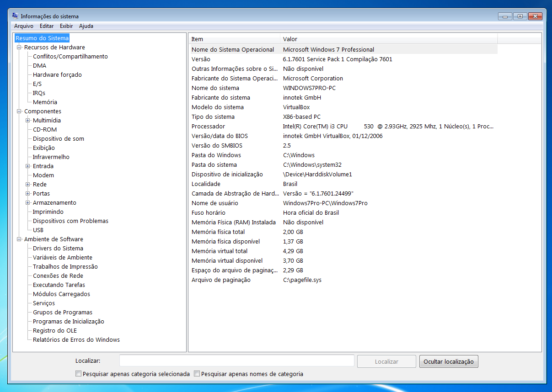This screenshot has height=392, width=552.
Task: Select the CD-ROM tree item
Action: pyautogui.click(x=45, y=129)
